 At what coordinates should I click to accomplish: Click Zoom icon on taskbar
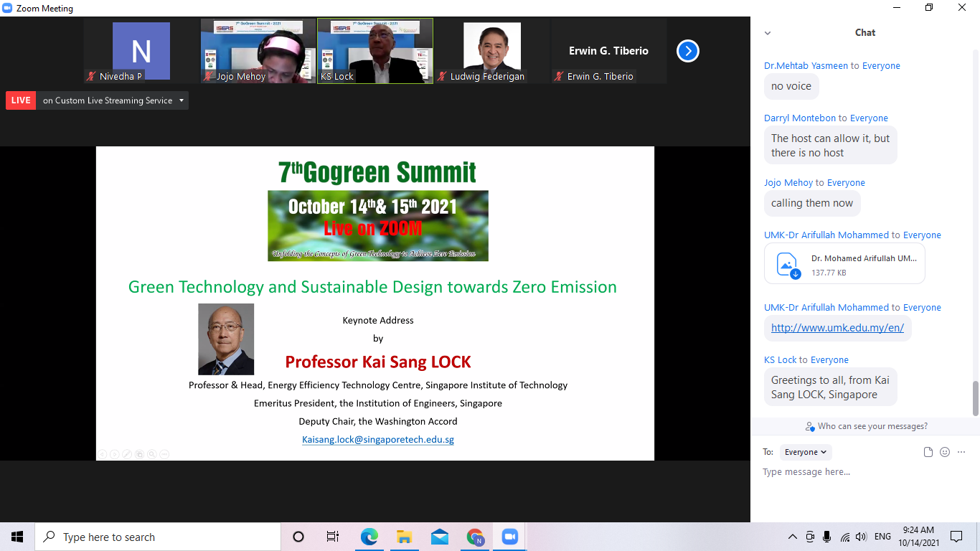[x=509, y=537]
